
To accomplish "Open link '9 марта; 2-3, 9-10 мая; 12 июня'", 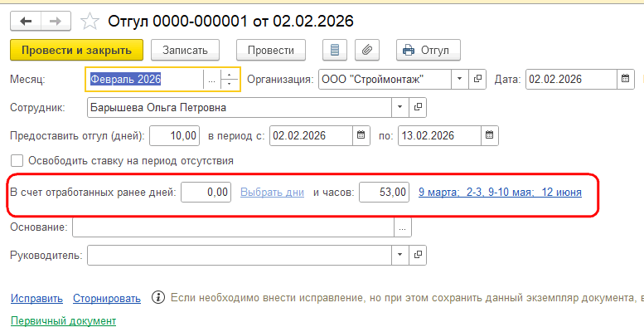I will point(500,192).
